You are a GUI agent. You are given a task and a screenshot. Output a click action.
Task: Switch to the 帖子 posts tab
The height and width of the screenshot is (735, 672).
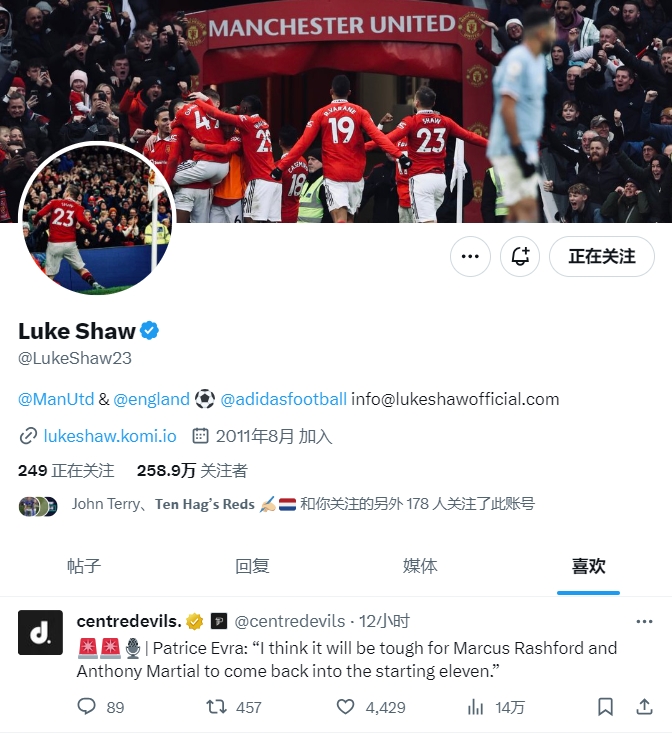click(84, 566)
